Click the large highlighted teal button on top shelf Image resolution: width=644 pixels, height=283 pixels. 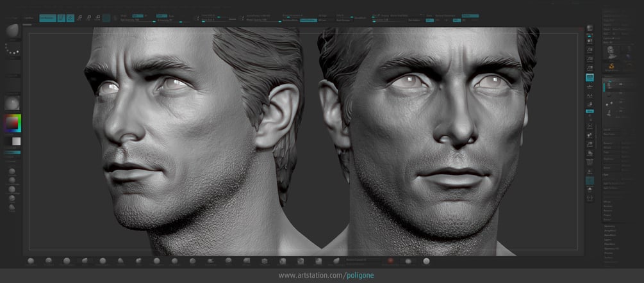tap(47, 18)
